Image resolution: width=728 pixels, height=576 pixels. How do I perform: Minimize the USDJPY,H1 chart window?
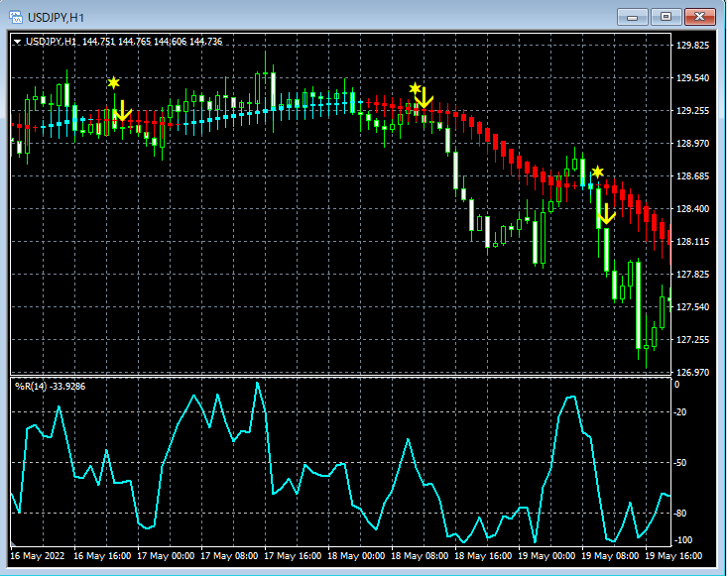632,17
